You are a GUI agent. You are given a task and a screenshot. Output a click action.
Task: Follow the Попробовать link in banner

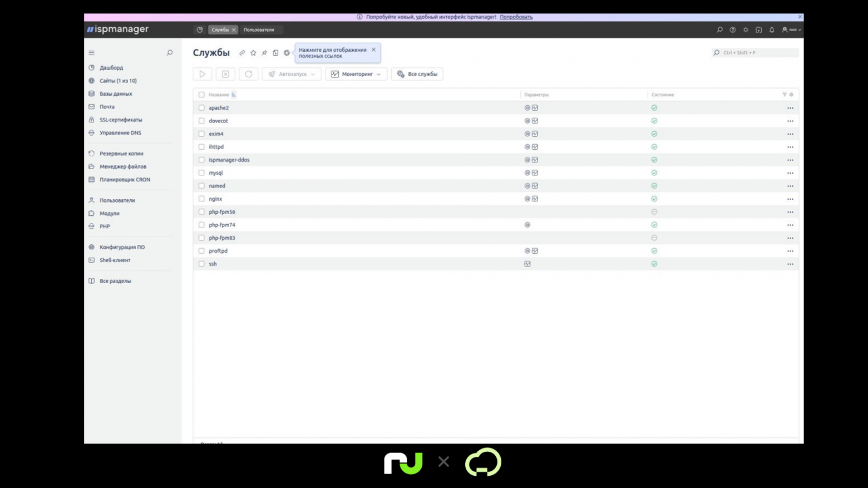[516, 17]
